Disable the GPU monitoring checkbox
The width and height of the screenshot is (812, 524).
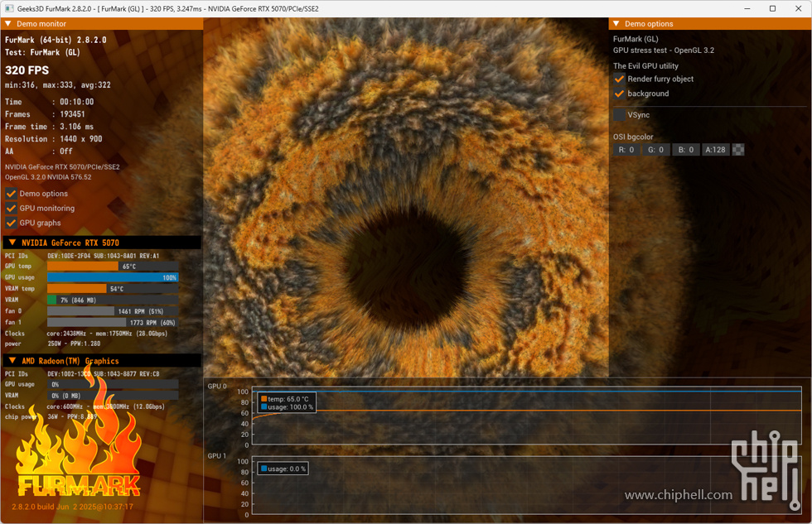[12, 209]
